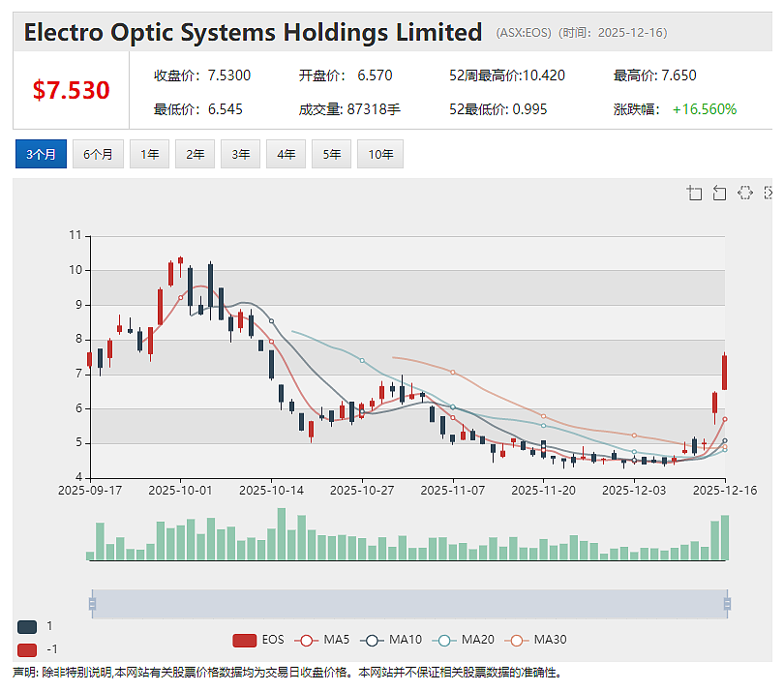Switch chart to 1年 range
Viewport: 784px width, 691px height.
click(149, 154)
